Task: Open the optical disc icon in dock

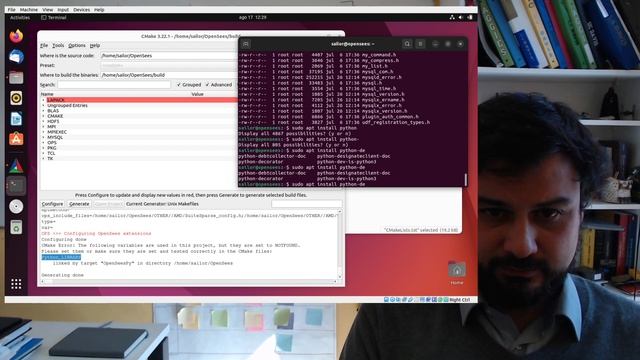Action: pyautogui.click(x=16, y=207)
